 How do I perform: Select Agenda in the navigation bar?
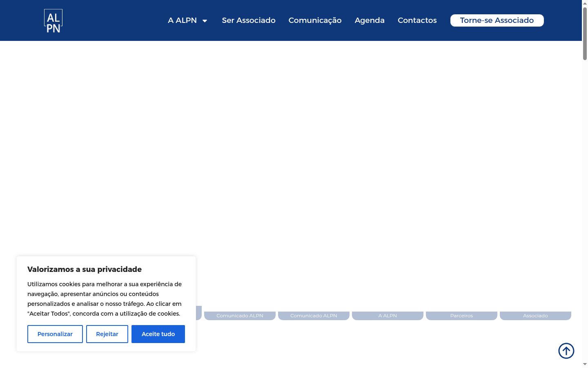370,20
